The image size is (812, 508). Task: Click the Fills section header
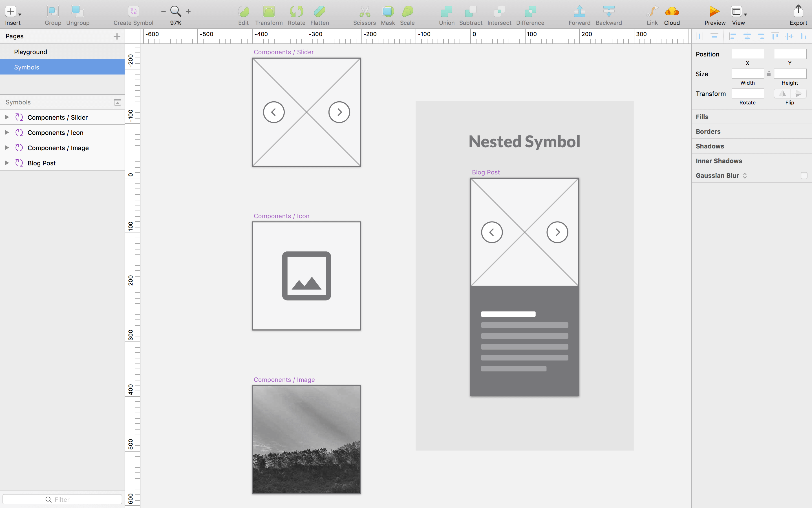point(752,117)
